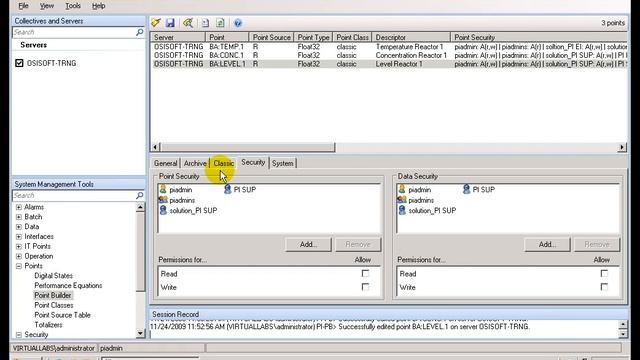The width and height of the screenshot is (640, 360).
Task: Open Performance Equations tool
Action: [x=68, y=285]
